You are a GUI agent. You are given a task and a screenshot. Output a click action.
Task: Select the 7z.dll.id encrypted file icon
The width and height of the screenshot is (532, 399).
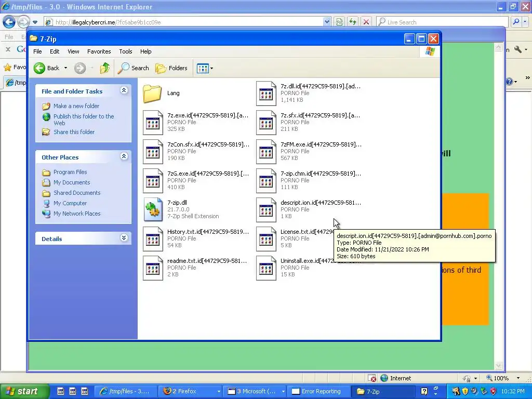[266, 94]
